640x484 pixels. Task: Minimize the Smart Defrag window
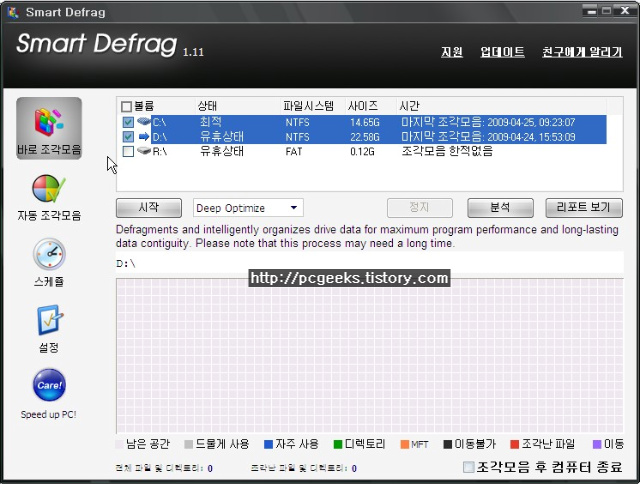point(591,11)
